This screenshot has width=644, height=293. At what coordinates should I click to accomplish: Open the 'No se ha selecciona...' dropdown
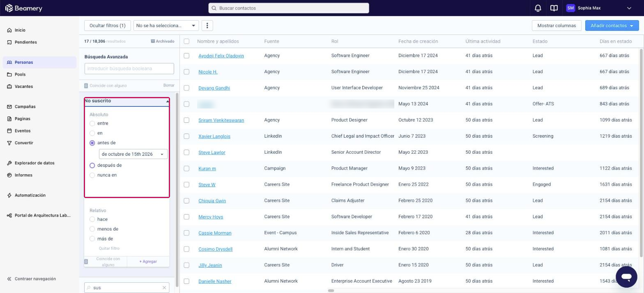click(x=166, y=25)
